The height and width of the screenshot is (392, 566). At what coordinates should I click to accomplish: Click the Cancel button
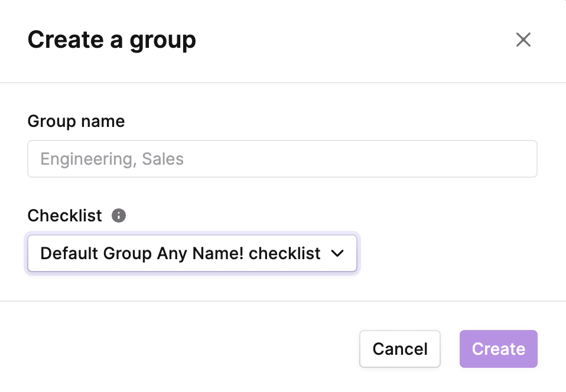tap(400, 349)
